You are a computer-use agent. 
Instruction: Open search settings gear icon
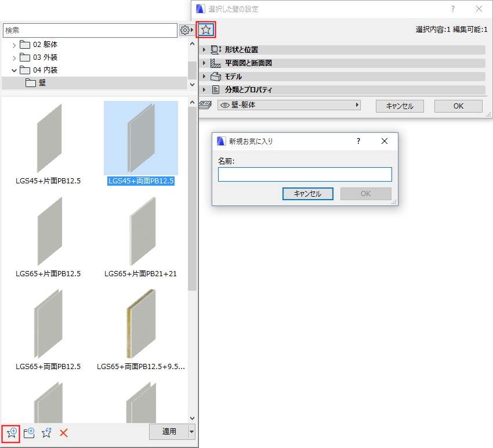pos(186,30)
